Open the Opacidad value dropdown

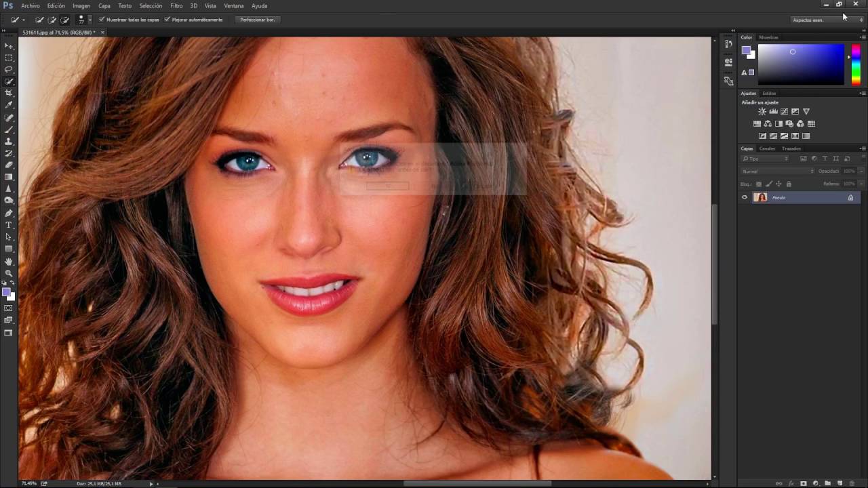click(x=861, y=171)
